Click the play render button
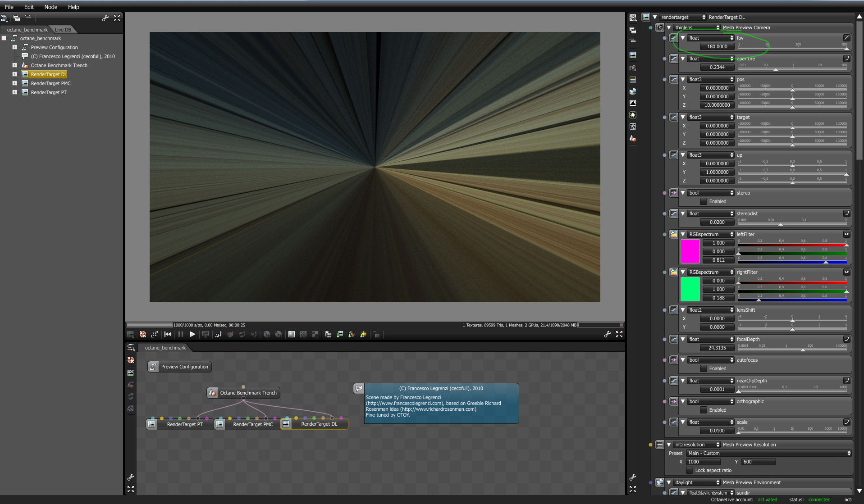The image size is (864, 504). click(192, 334)
